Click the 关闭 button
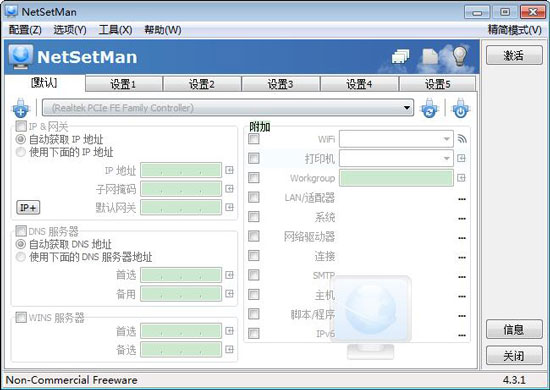550x390 pixels. click(x=514, y=356)
